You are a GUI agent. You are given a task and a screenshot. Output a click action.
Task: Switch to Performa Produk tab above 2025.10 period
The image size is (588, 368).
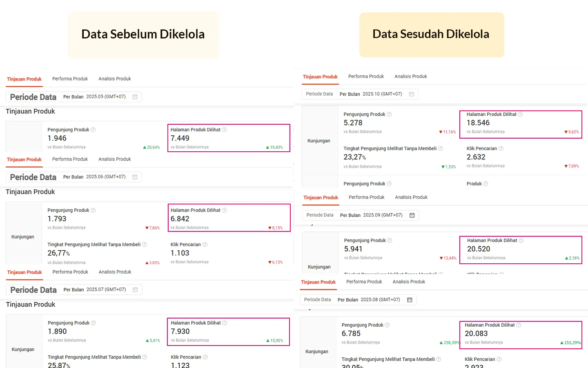coord(366,76)
